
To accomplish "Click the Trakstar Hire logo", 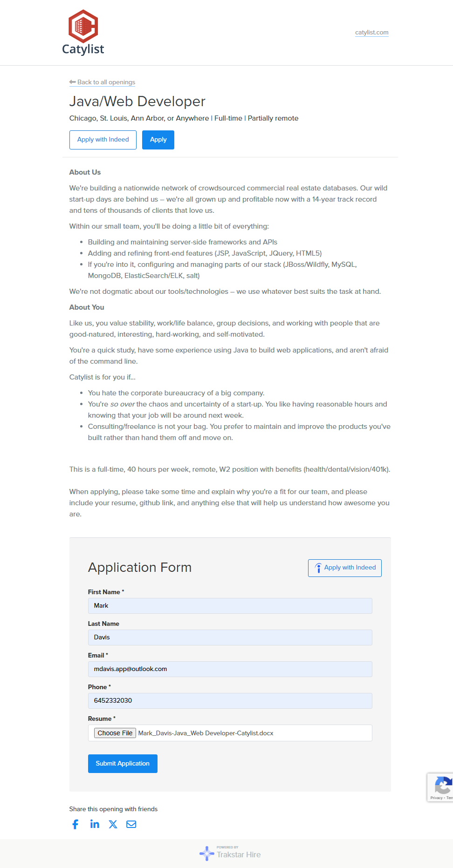I will click(230, 854).
